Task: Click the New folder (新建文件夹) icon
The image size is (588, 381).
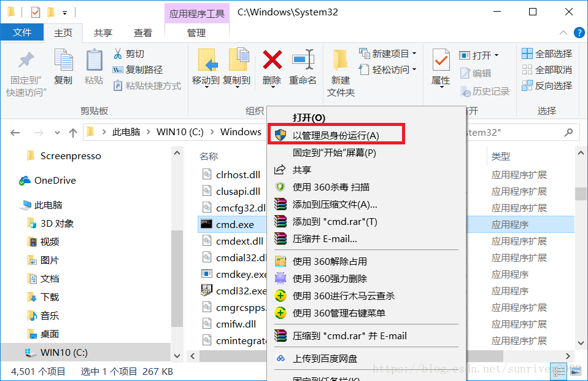Action: (341, 60)
